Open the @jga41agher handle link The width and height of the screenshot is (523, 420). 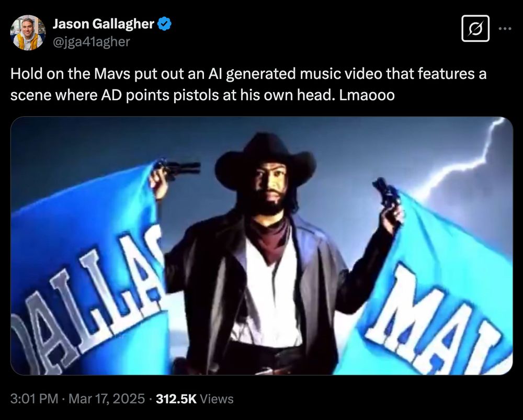(92, 42)
